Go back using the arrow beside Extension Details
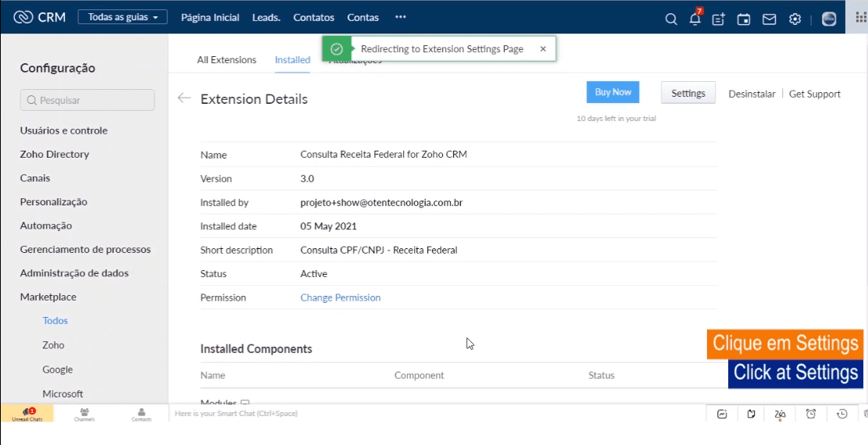This screenshot has width=868, height=445. point(184,98)
